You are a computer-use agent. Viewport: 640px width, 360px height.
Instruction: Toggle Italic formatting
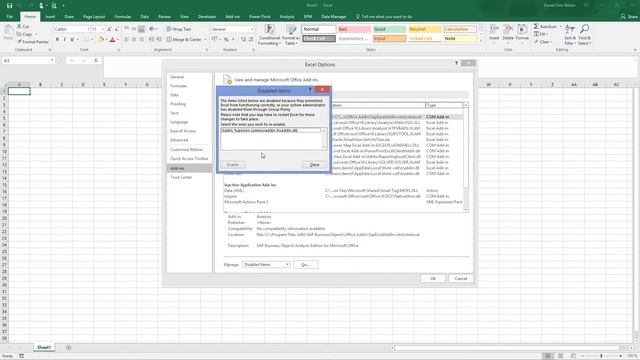click(x=64, y=40)
